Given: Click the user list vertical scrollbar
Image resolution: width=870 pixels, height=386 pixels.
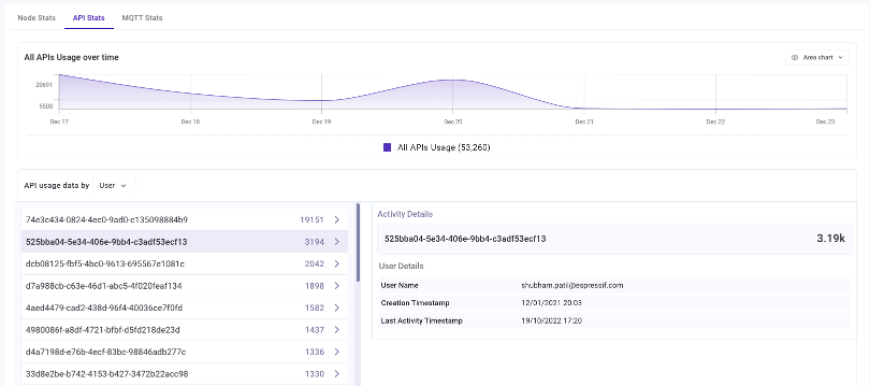Looking at the screenshot, I should (x=358, y=242).
